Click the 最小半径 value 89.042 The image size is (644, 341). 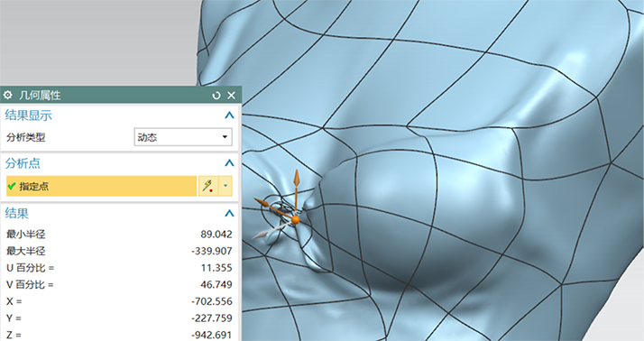coord(216,235)
